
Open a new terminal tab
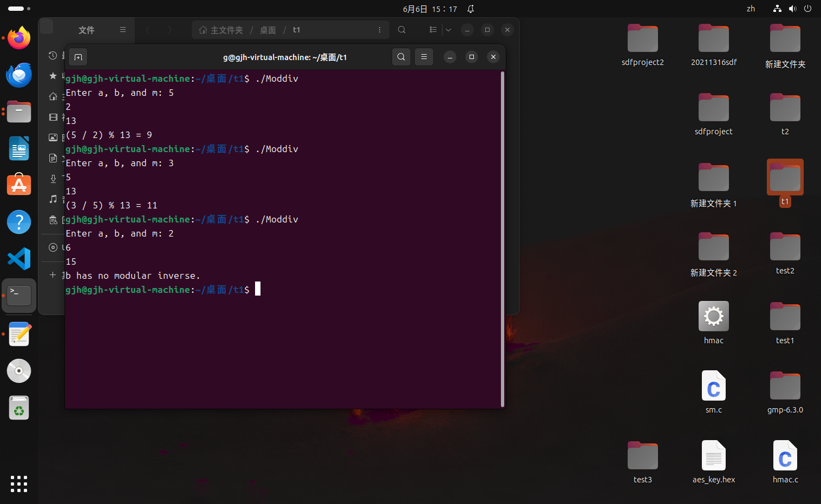[78, 57]
